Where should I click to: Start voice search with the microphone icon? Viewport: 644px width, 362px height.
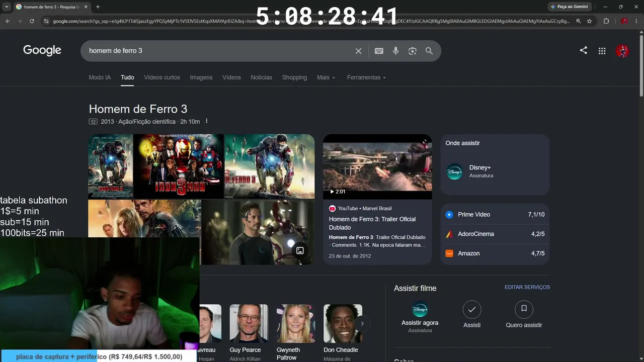[396, 51]
